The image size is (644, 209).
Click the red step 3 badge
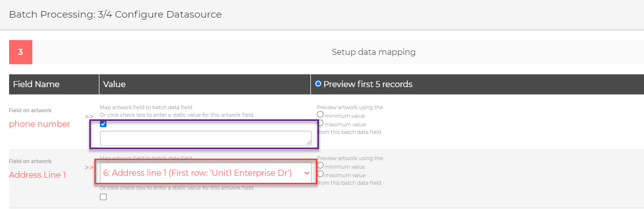coord(21,52)
